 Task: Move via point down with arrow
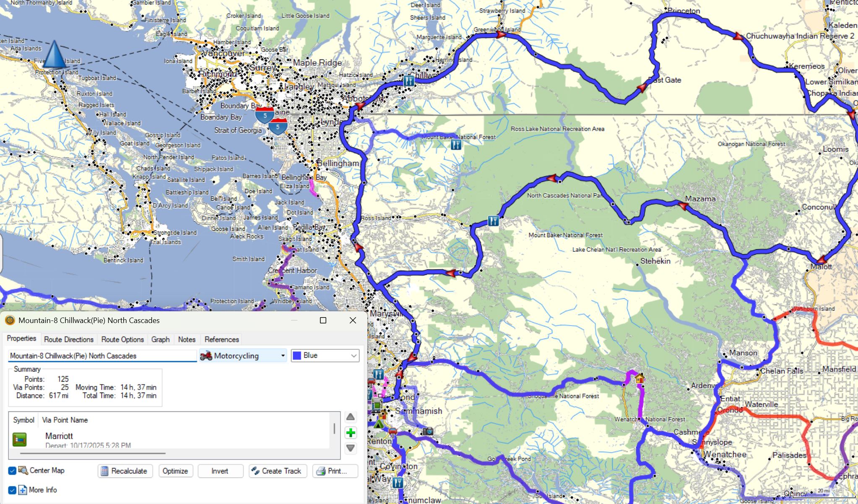(351, 448)
